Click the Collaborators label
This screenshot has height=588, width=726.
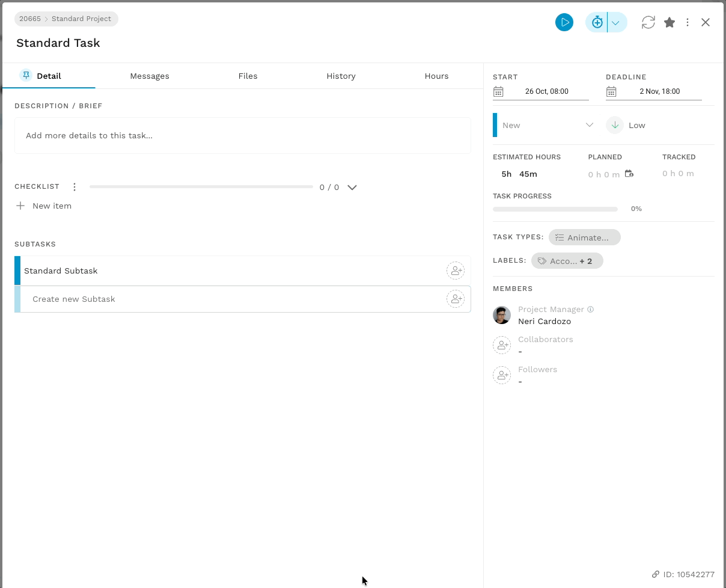tap(546, 339)
